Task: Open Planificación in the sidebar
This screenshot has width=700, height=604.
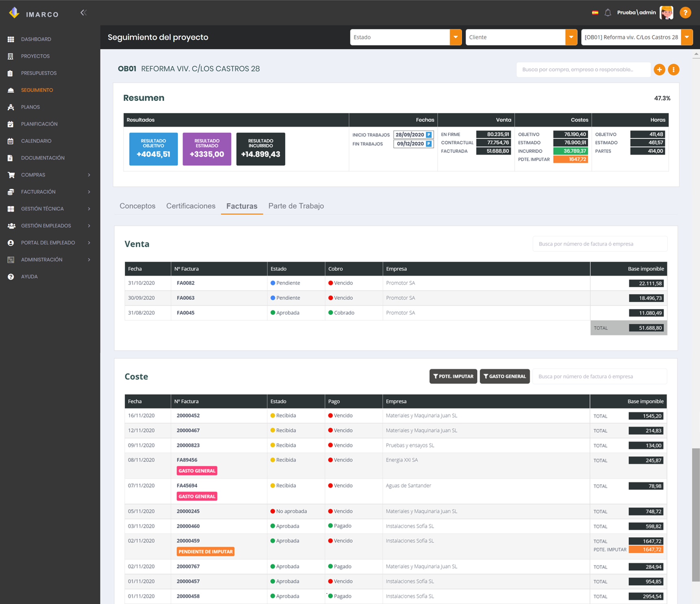Action: pyautogui.click(x=39, y=124)
